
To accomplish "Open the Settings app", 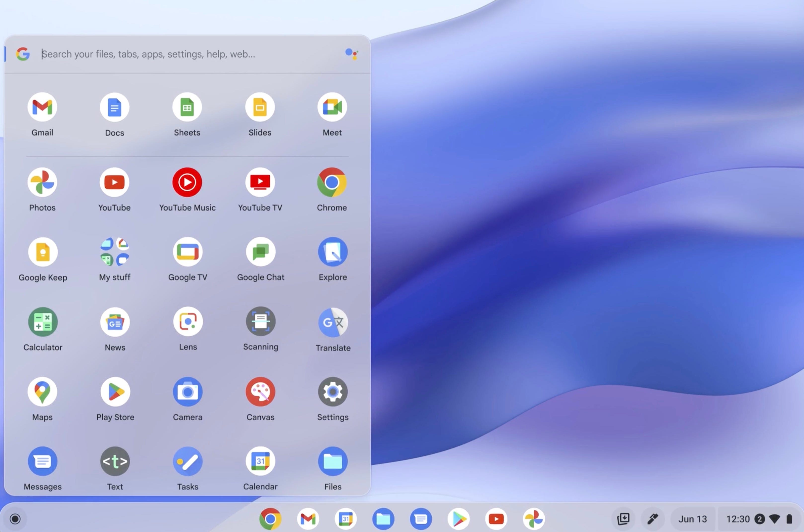I will 333,392.
